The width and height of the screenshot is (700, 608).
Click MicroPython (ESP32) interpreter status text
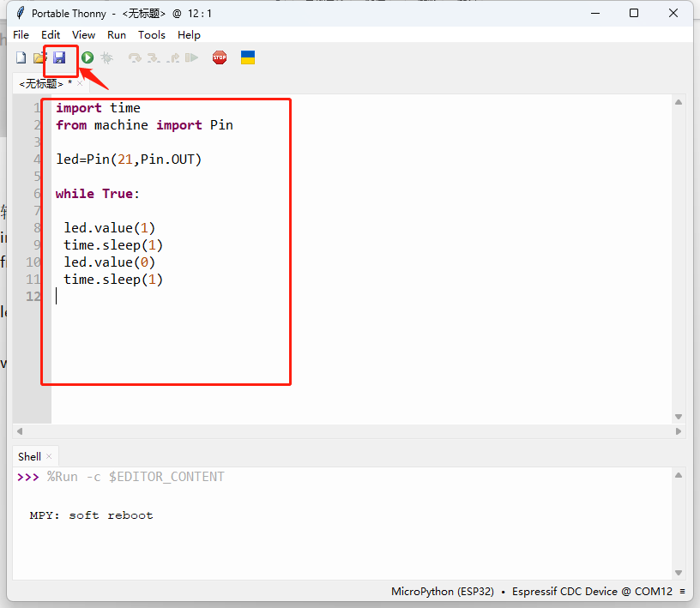[x=443, y=592]
